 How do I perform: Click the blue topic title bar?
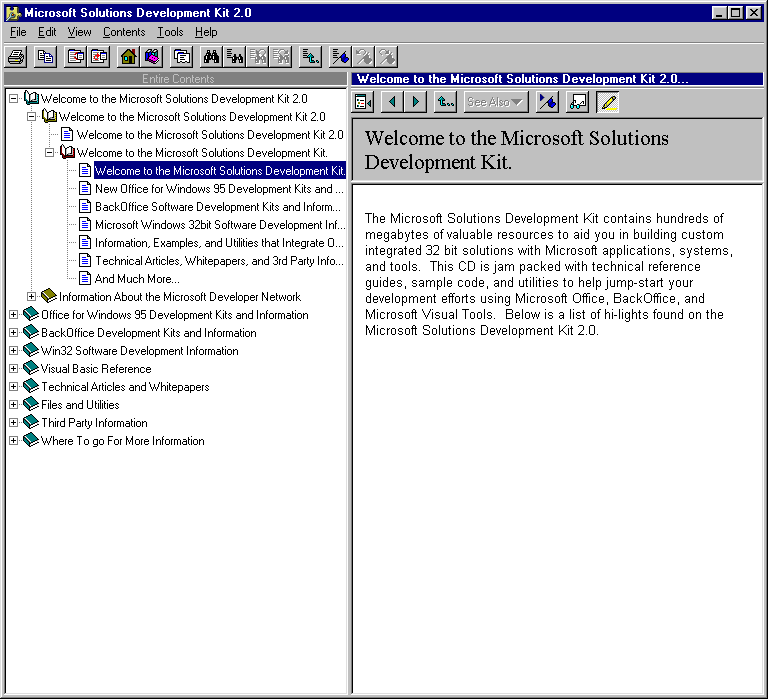[557, 79]
